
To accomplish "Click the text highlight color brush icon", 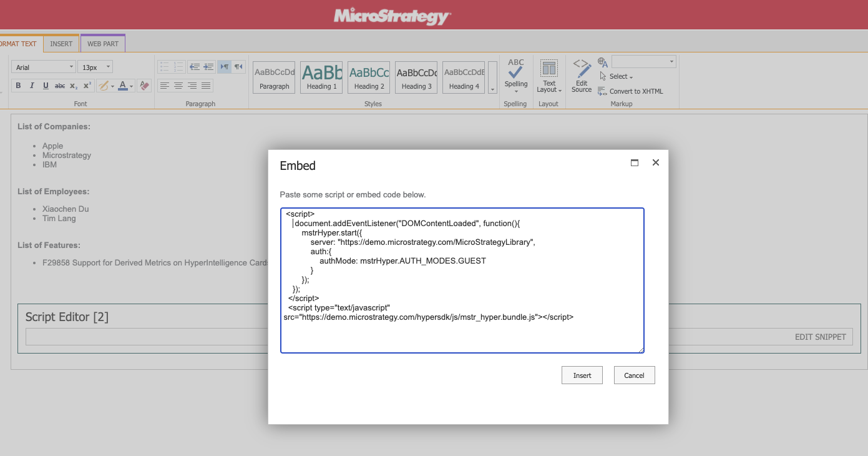I will (x=104, y=86).
